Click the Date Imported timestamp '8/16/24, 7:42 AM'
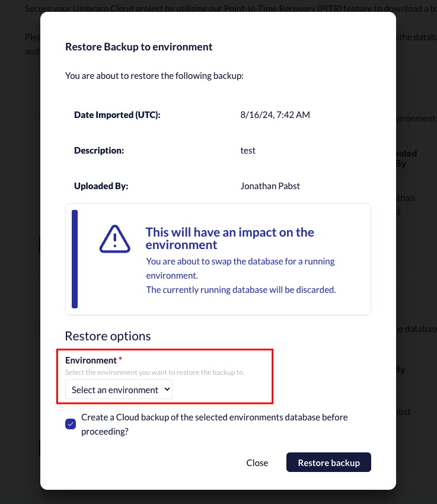 (x=275, y=114)
